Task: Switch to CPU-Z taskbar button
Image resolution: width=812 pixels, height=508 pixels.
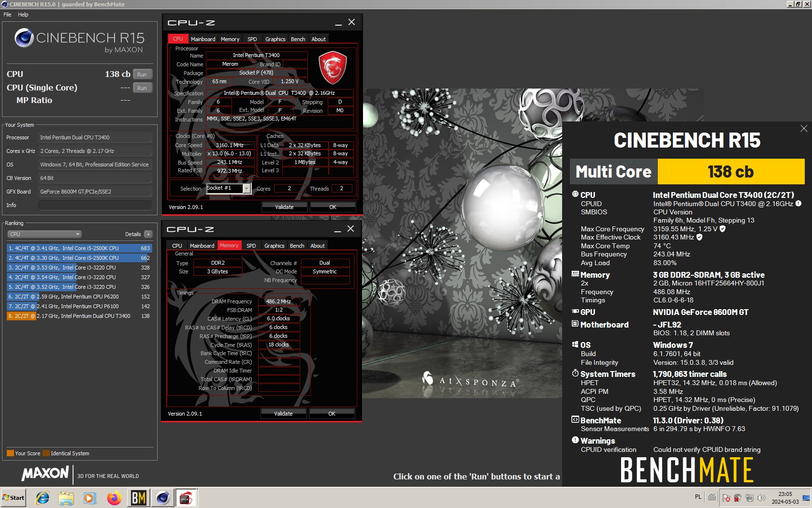Action: point(186,498)
